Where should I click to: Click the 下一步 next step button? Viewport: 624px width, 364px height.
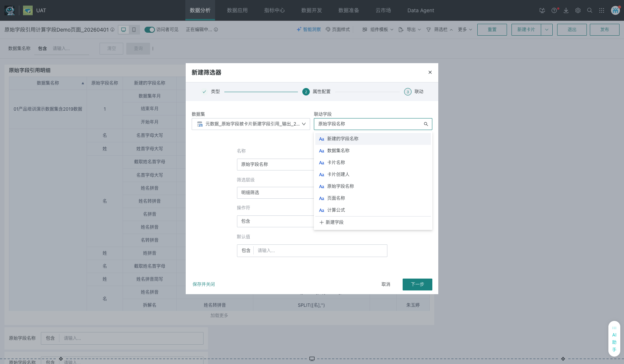pyautogui.click(x=417, y=284)
